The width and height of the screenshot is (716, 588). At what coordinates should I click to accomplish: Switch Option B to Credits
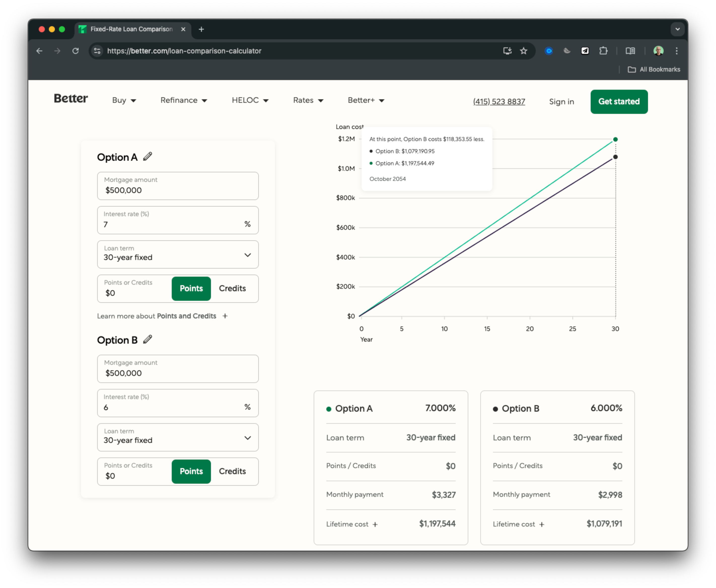pyautogui.click(x=232, y=472)
